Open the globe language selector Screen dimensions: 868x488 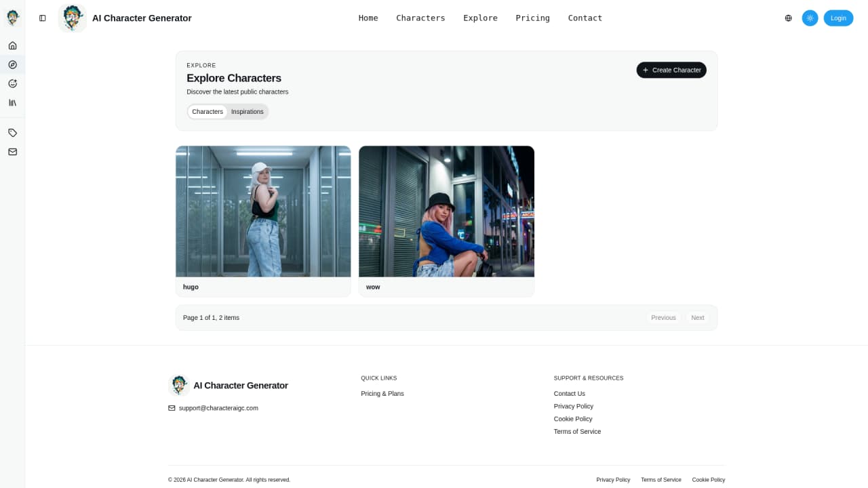[x=788, y=18]
